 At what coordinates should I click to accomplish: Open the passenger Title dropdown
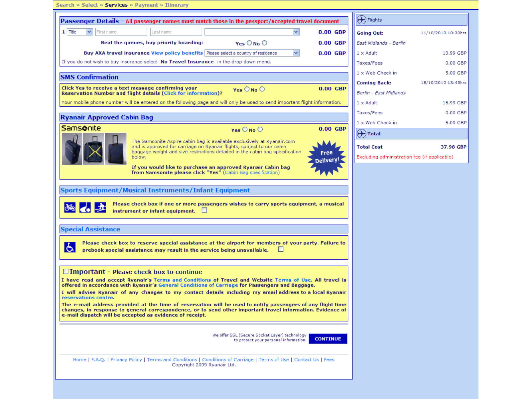tap(80, 32)
